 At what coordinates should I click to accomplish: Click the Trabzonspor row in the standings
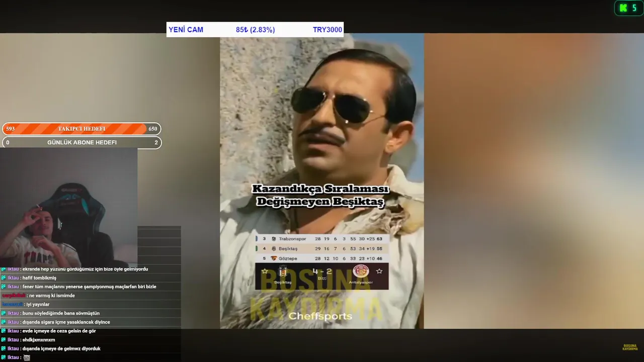[322, 239]
